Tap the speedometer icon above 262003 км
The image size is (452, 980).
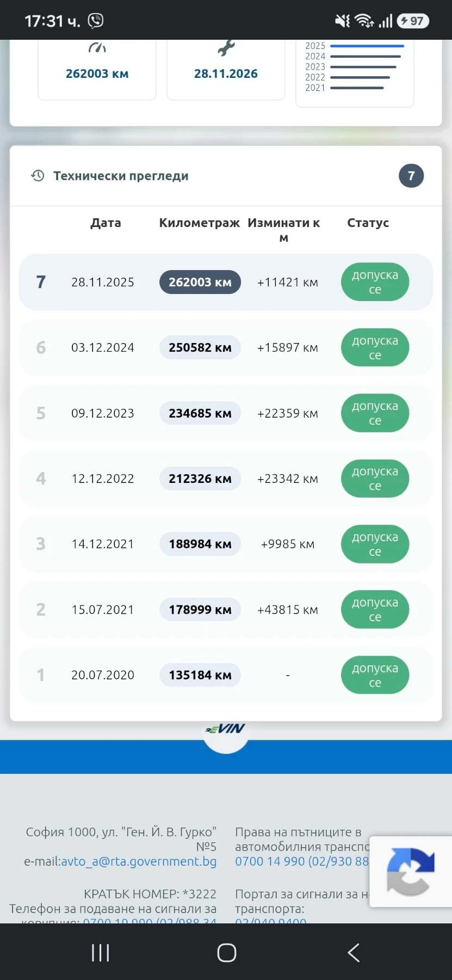[x=97, y=48]
